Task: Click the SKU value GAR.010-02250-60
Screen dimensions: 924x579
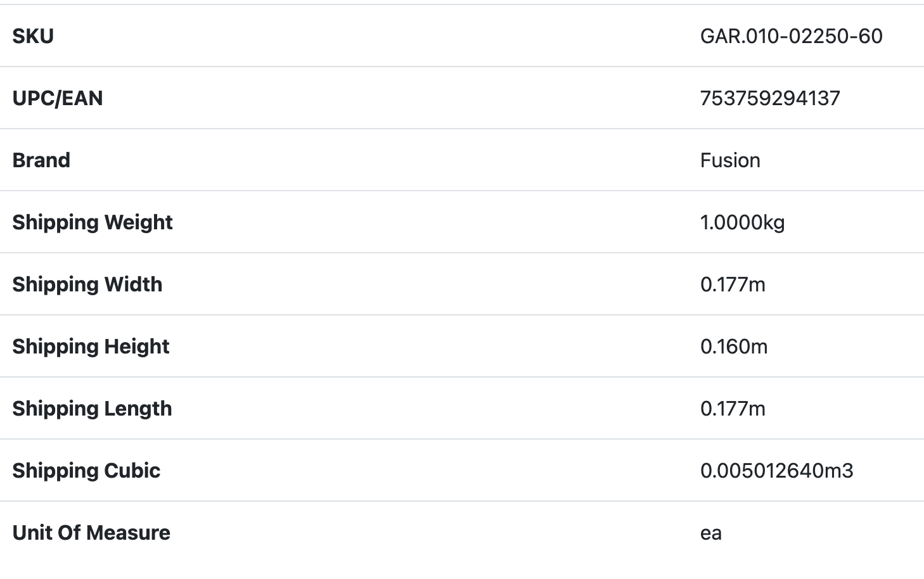Action: (791, 36)
